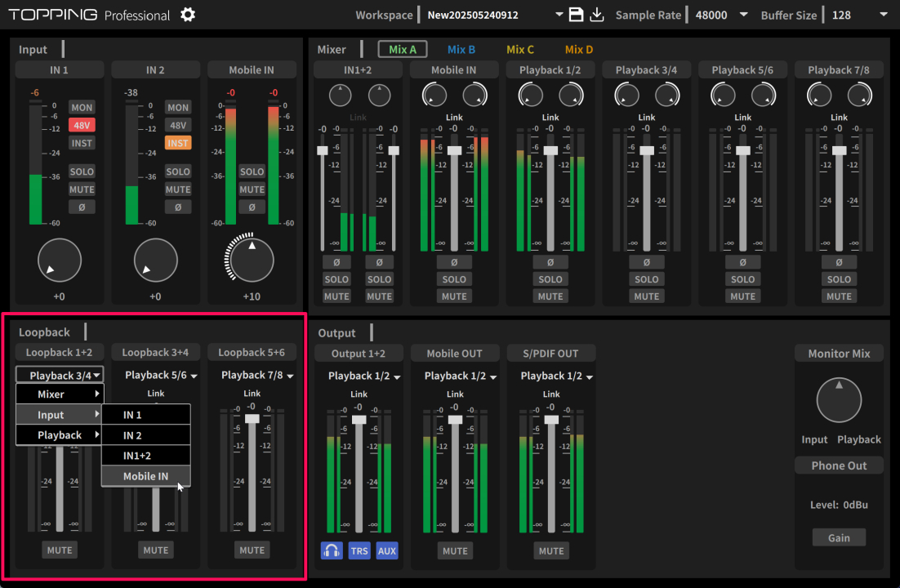
Task: Select the headphone output icon under Output 1+2
Action: click(332, 550)
